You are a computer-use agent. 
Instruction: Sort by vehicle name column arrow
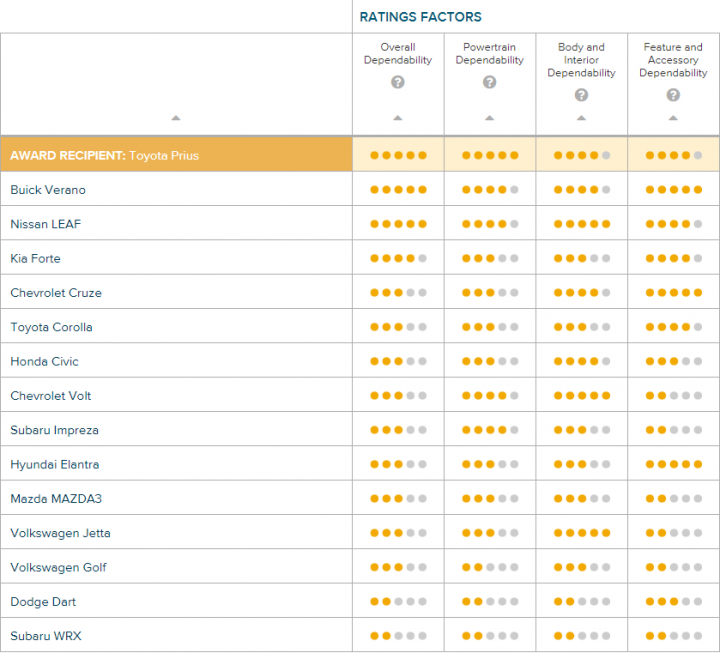tap(176, 118)
